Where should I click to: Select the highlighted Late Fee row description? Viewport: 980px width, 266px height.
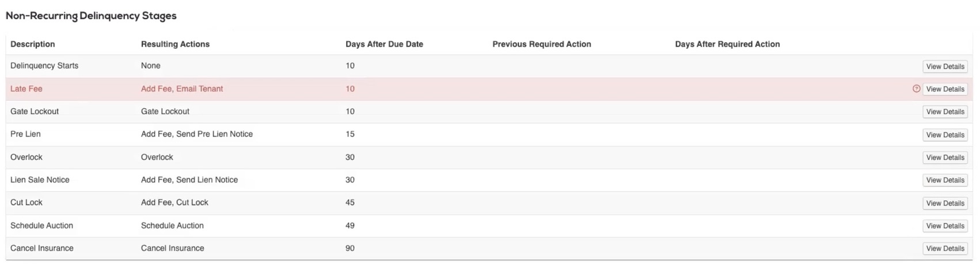[x=26, y=89]
